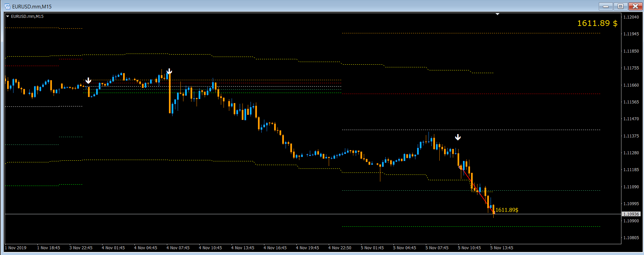This screenshot has width=644, height=255.
Task: Click the EURUSD.mm,M15 chart label text
Action: coord(27,16)
